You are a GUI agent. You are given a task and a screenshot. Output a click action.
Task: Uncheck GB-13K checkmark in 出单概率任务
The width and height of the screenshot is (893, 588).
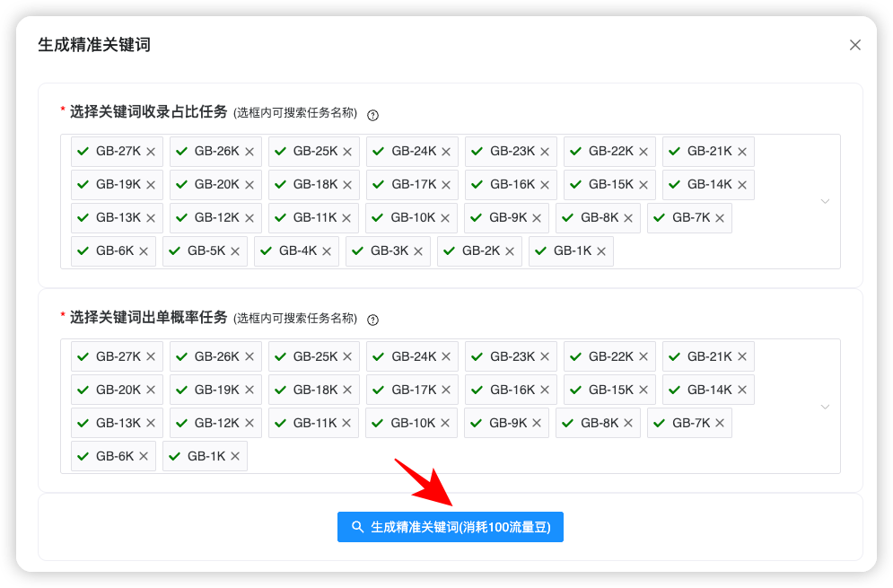click(x=83, y=423)
